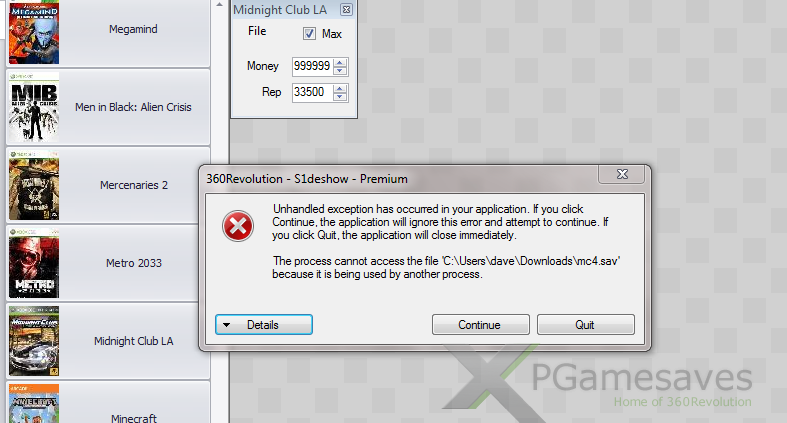Screen dimensions: 787x423
Task: Select the Men in Black cover art
Action: [x=34, y=107]
